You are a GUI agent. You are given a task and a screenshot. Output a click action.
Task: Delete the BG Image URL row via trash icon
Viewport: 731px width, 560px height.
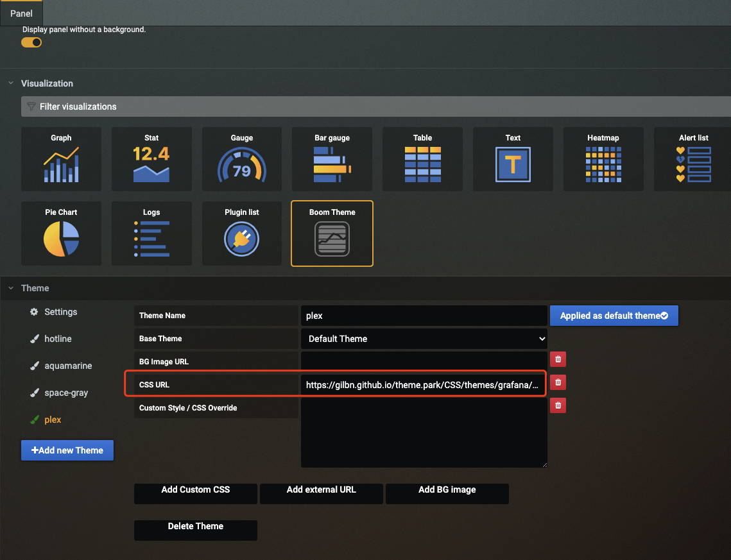tap(558, 359)
